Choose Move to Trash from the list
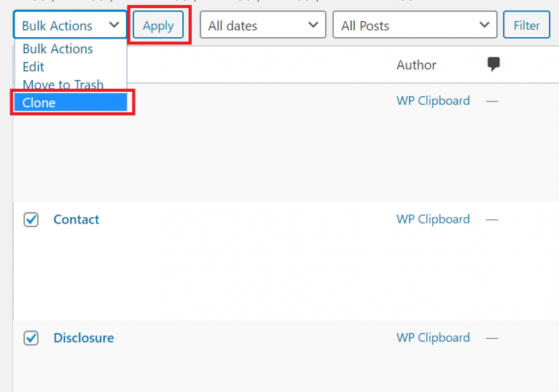The image size is (559, 392). [x=71, y=85]
